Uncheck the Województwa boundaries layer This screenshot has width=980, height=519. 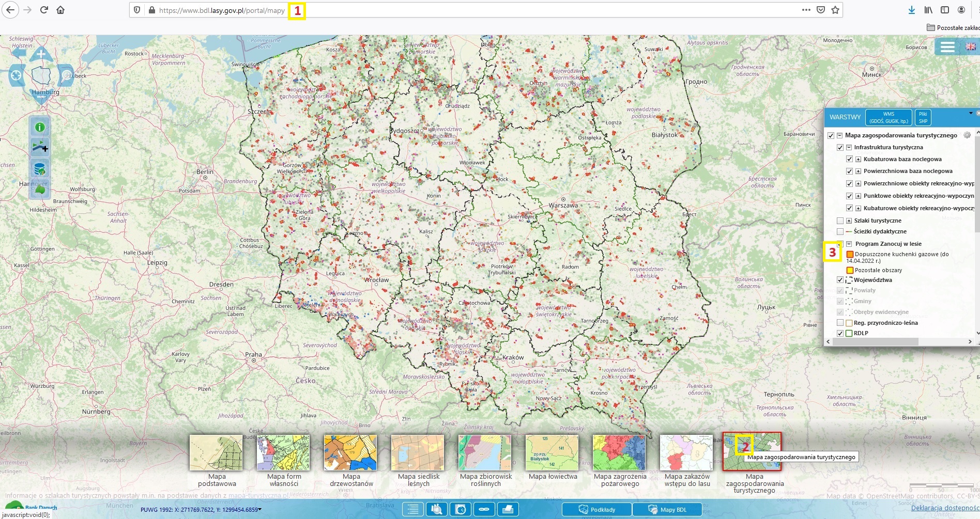pyautogui.click(x=840, y=280)
